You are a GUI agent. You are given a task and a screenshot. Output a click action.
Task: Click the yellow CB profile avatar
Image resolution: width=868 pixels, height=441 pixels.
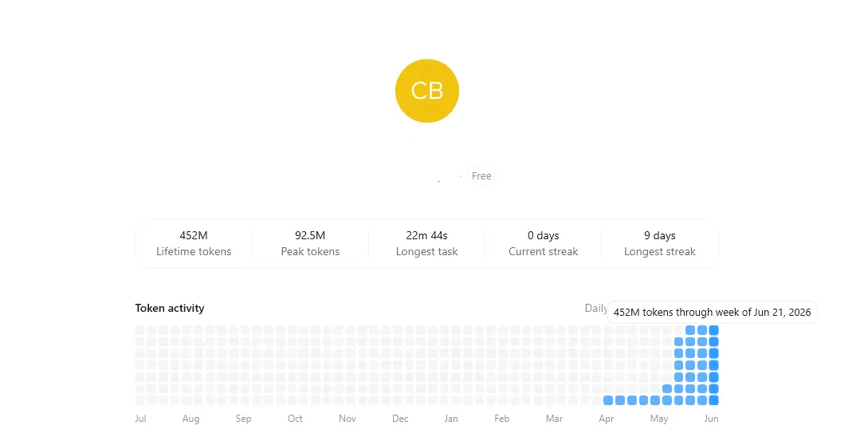426,91
